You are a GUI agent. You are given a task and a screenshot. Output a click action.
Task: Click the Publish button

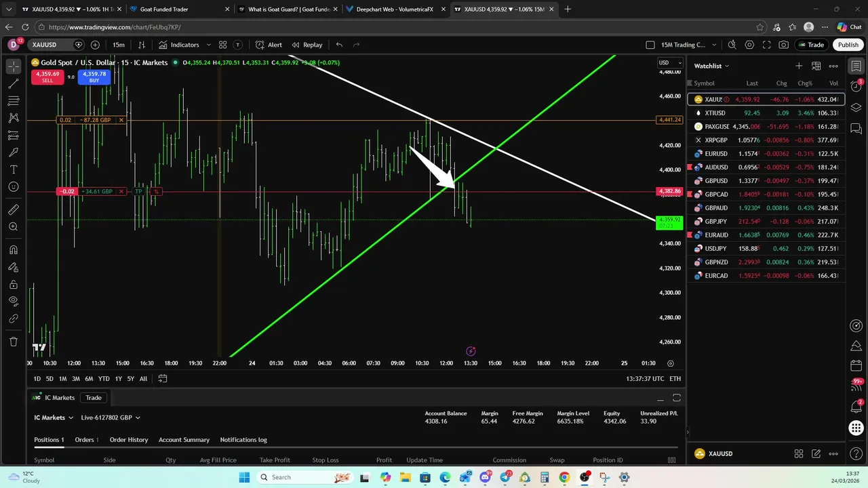pos(848,45)
